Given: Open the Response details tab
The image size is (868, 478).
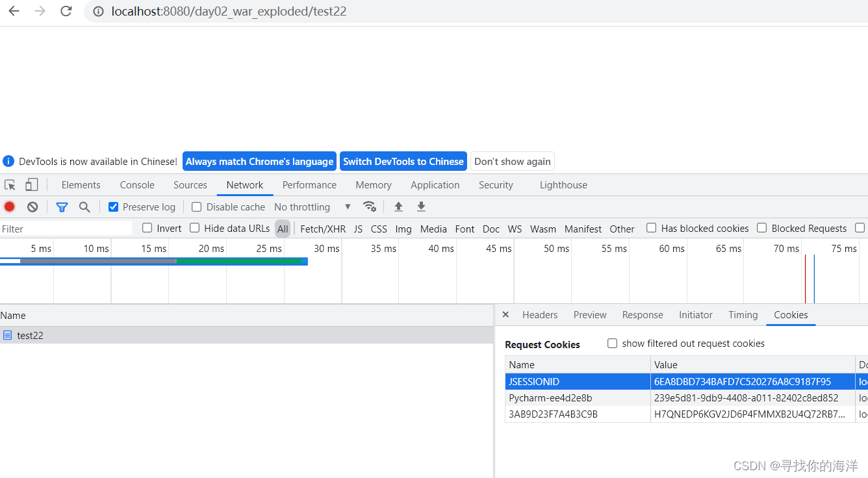Looking at the screenshot, I should click(643, 315).
